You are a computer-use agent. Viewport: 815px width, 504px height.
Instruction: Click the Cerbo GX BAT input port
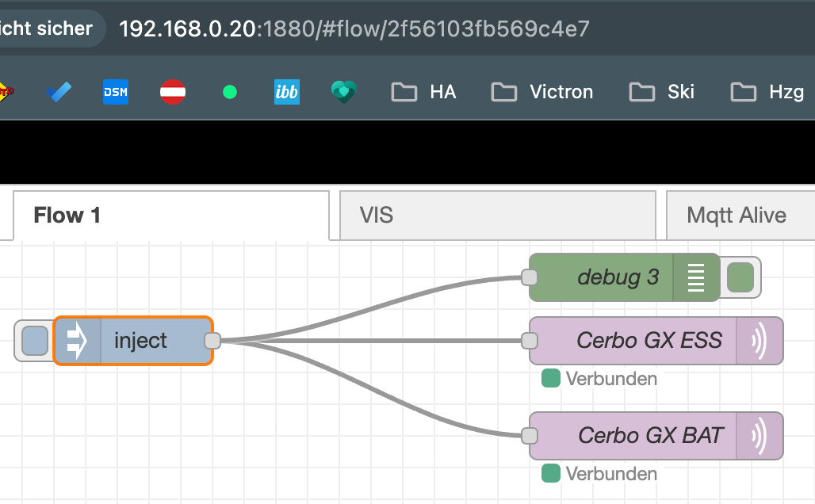click(529, 436)
